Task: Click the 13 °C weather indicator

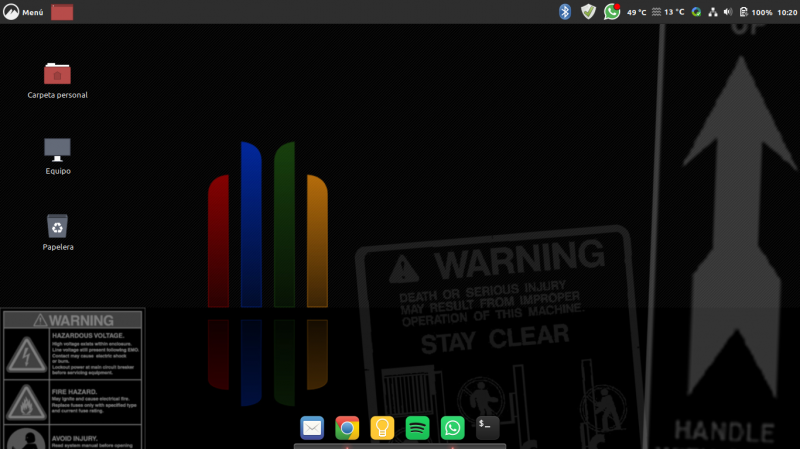Action: pyautogui.click(x=668, y=12)
